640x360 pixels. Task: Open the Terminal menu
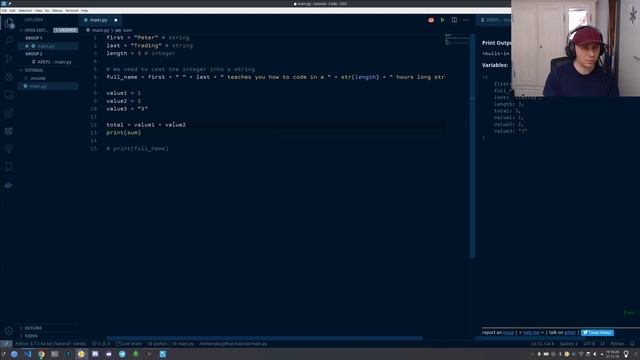[71, 11]
